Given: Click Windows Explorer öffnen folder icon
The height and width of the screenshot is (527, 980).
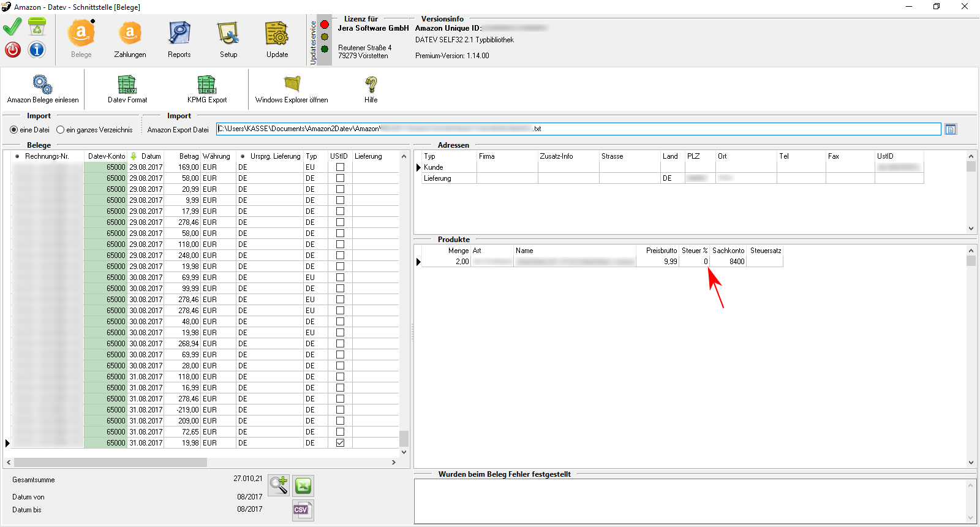Looking at the screenshot, I should (x=292, y=85).
